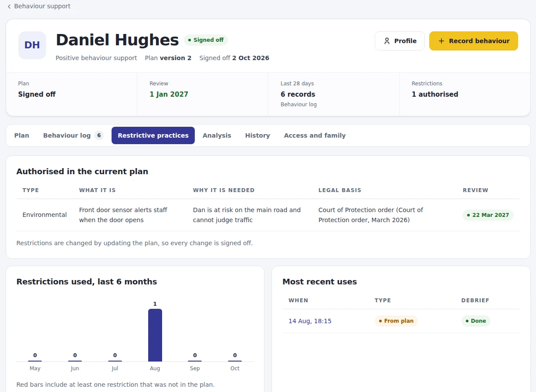Click Authorised in the current plan heading
Image resolution: width=536 pixels, height=392 pixels.
[82, 172]
